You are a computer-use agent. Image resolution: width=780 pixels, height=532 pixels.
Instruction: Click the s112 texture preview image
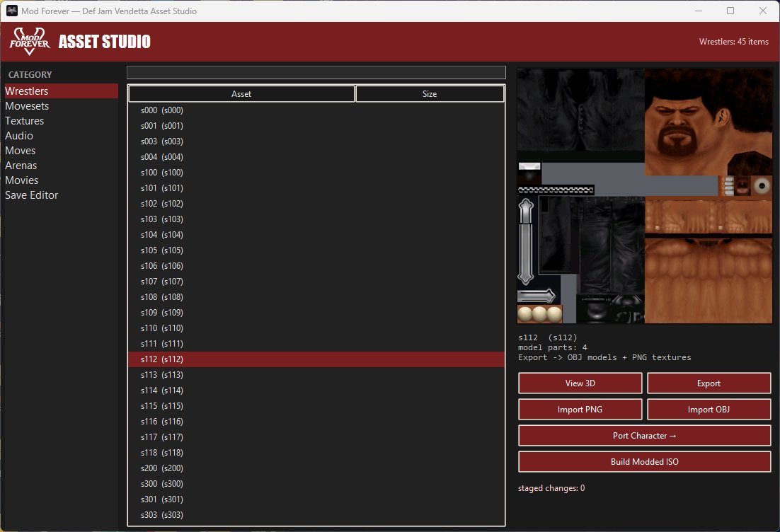click(x=645, y=196)
